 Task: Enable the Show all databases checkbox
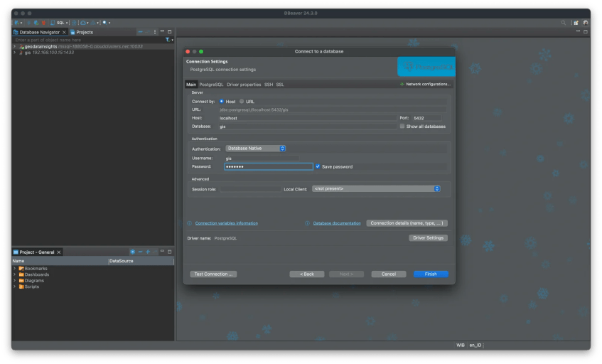pyautogui.click(x=402, y=126)
